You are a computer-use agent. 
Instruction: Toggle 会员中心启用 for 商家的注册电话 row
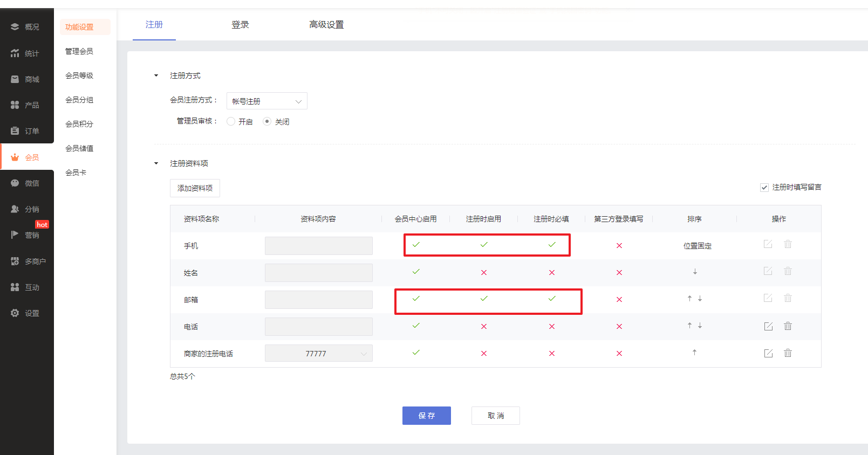[x=416, y=352]
